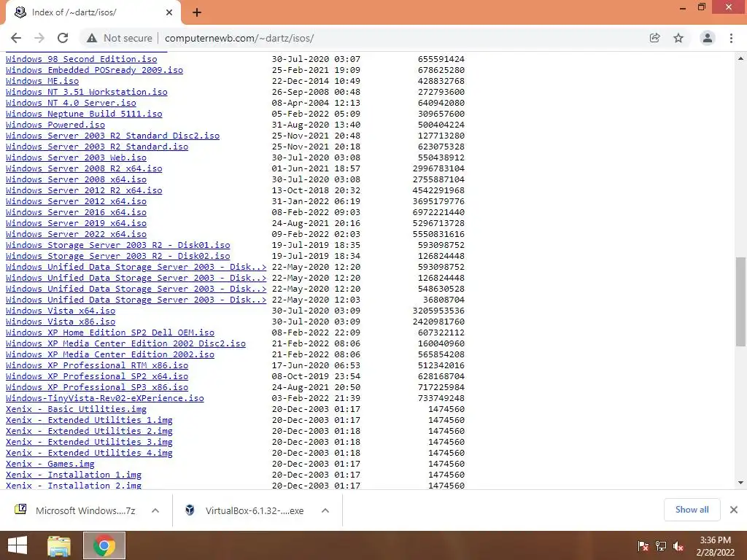Click the Windows ME.iso link
Image resolution: width=747 pixels, height=560 pixels.
click(42, 81)
